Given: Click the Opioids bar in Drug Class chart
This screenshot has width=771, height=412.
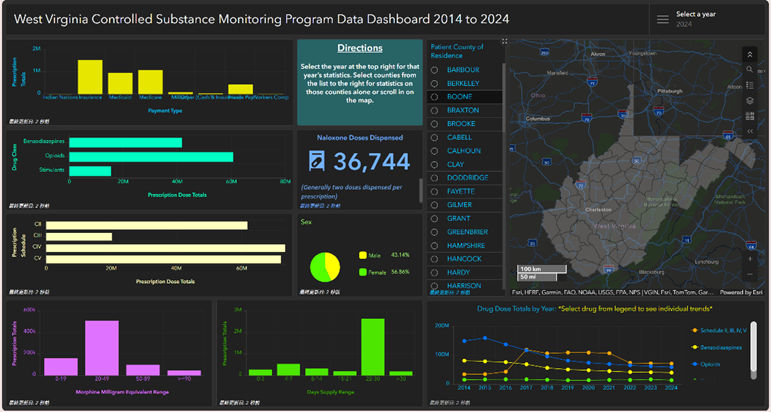Looking at the screenshot, I should (x=150, y=157).
